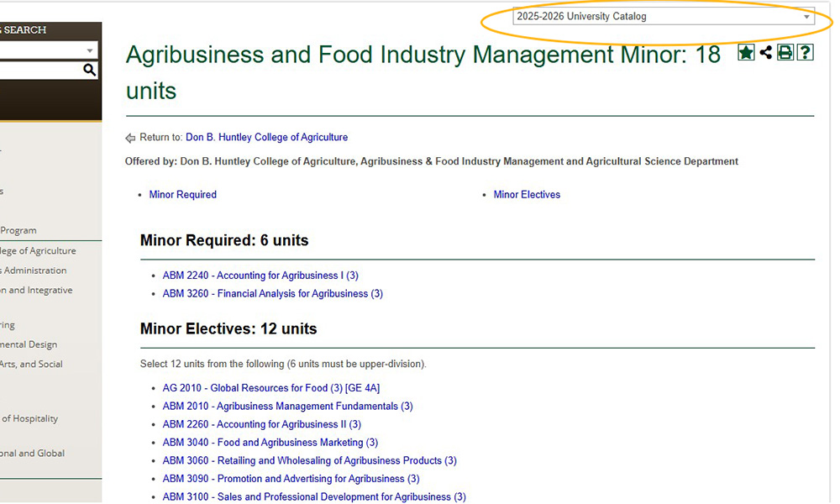Share the page via the share icon
The height and width of the screenshot is (504, 840).
pyautogui.click(x=765, y=52)
